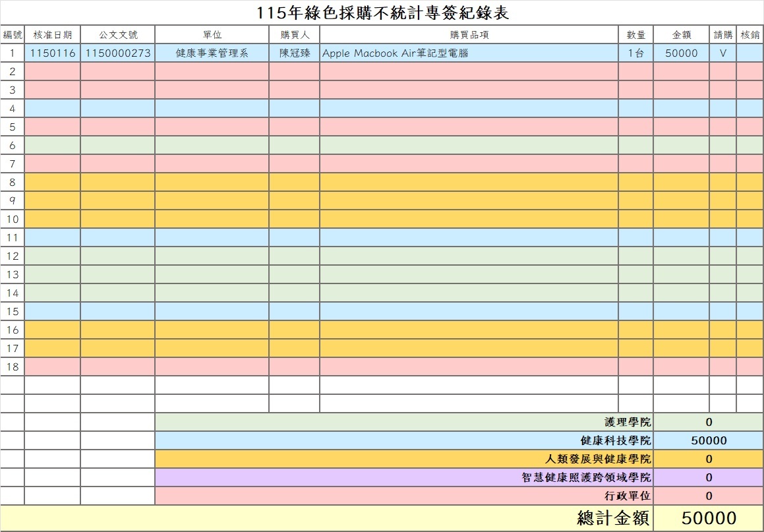
Task: Select the '公文文號' column header
Action: tap(118, 34)
